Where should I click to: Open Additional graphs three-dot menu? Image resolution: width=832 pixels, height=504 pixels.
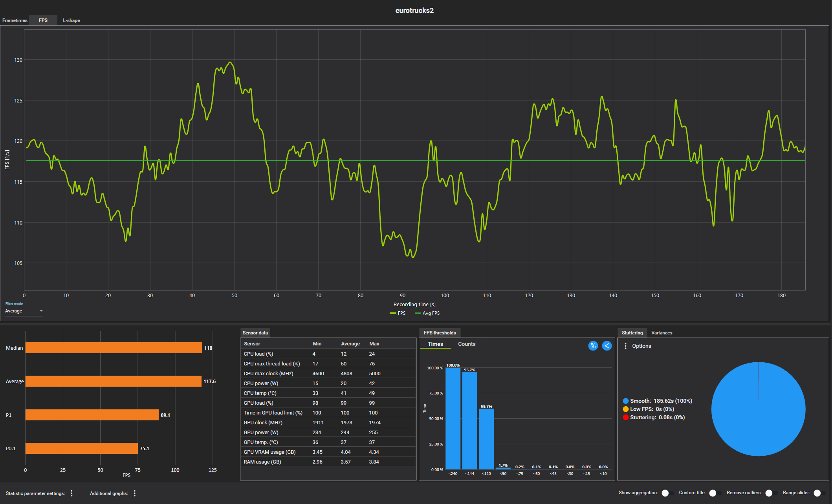click(x=134, y=493)
